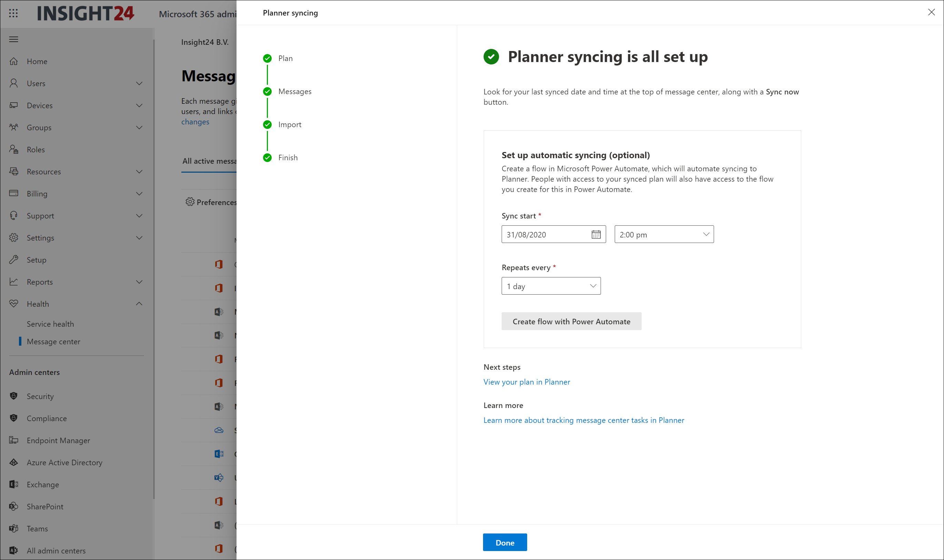Click the Reports chart icon
The height and width of the screenshot is (560, 944).
click(13, 282)
